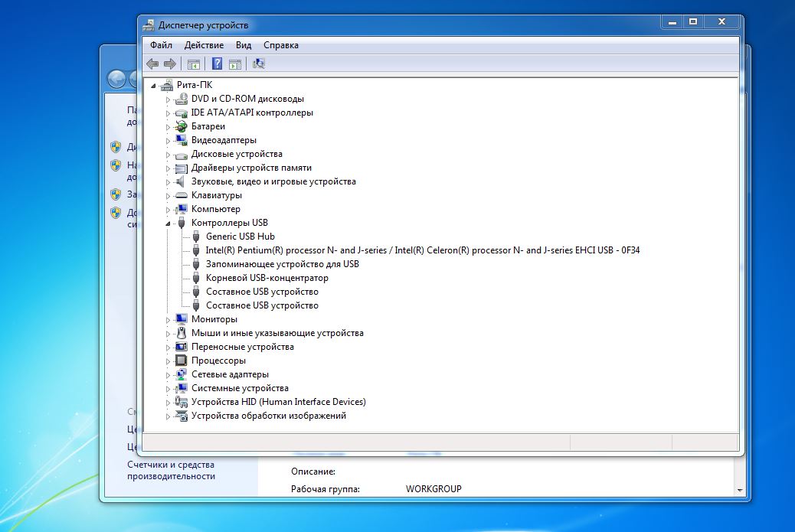This screenshot has height=532, width=795.
Task: Select Корневой USB-концентратор device
Action: click(x=267, y=278)
